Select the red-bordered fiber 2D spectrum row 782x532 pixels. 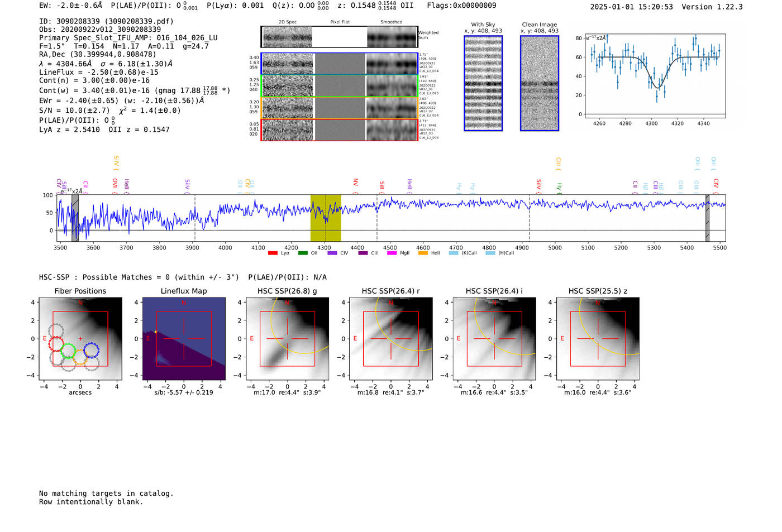(340, 130)
